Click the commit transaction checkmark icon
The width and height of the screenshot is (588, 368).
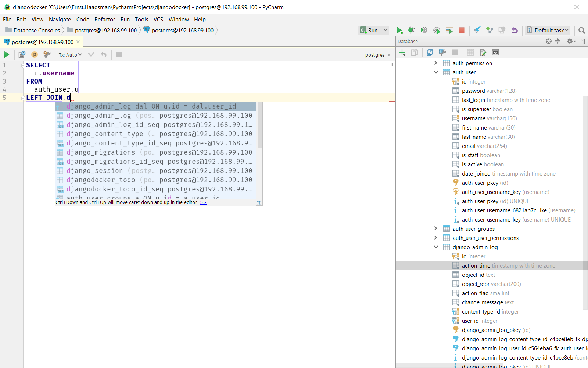[91, 54]
